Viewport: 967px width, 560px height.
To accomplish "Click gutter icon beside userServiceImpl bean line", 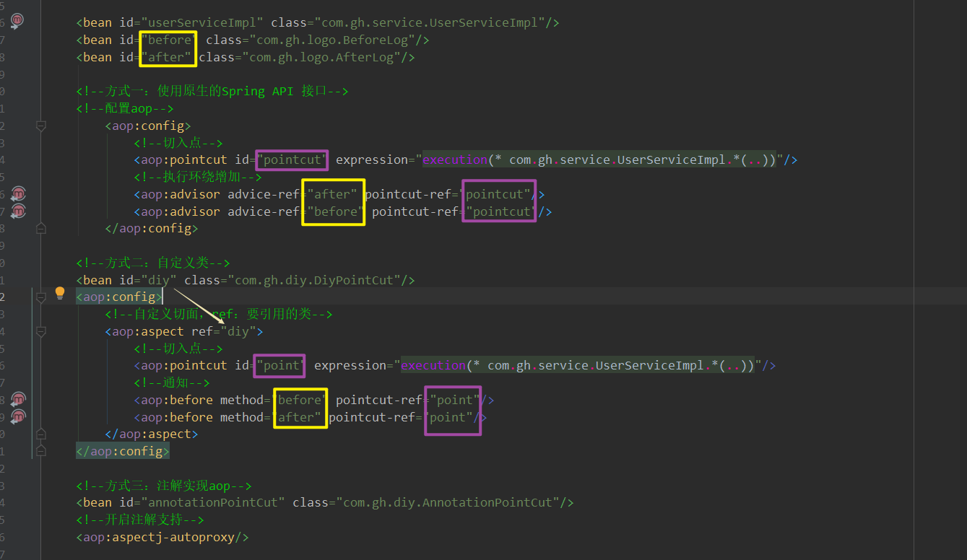I will pos(17,21).
